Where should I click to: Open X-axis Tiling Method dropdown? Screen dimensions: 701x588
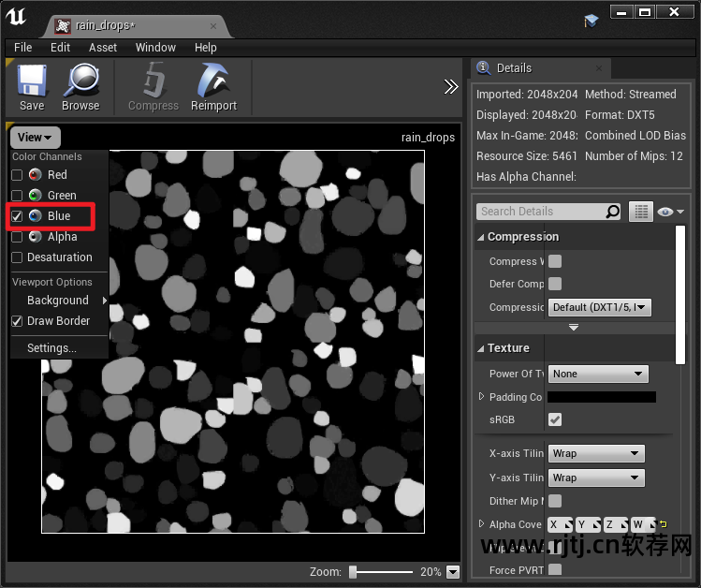[596, 453]
